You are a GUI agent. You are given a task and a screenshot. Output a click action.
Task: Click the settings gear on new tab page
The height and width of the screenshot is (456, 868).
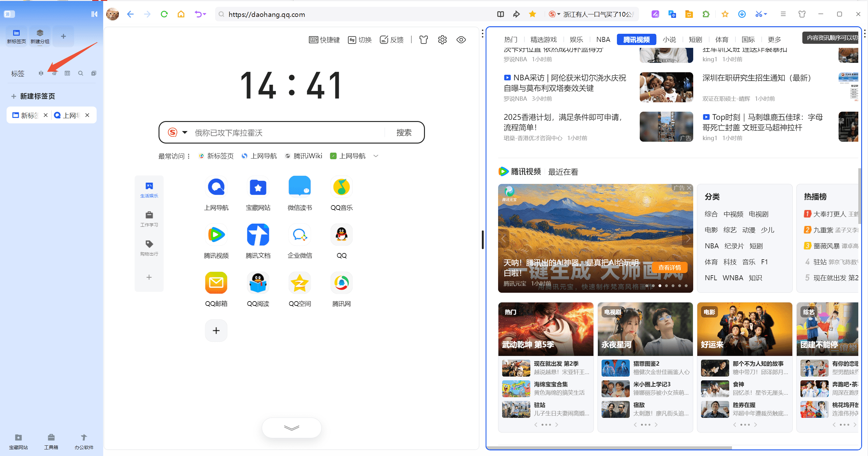pyautogui.click(x=442, y=40)
